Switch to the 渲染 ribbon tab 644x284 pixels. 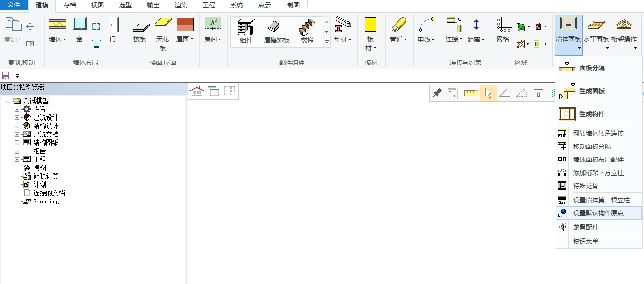tap(181, 5)
